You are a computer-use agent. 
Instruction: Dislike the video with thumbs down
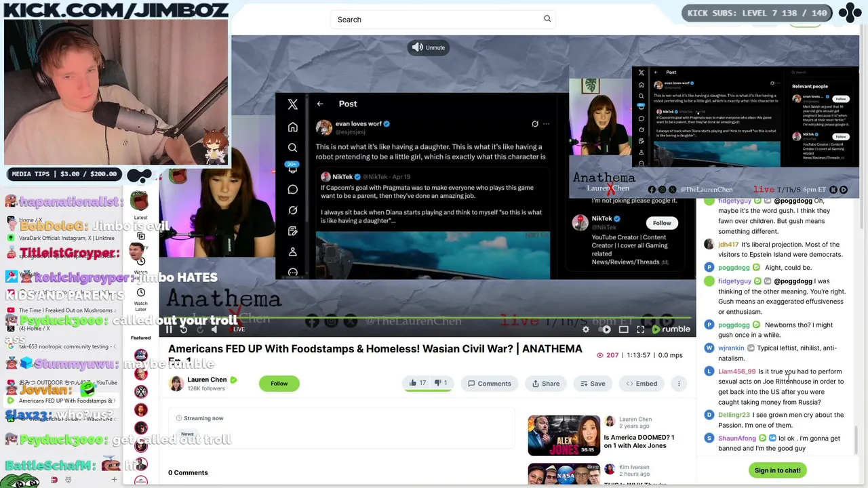(x=441, y=384)
